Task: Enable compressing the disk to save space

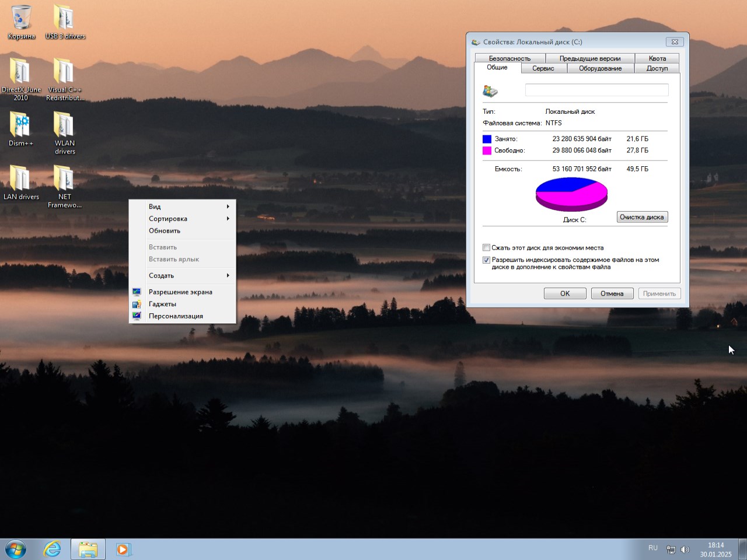Action: [486, 247]
